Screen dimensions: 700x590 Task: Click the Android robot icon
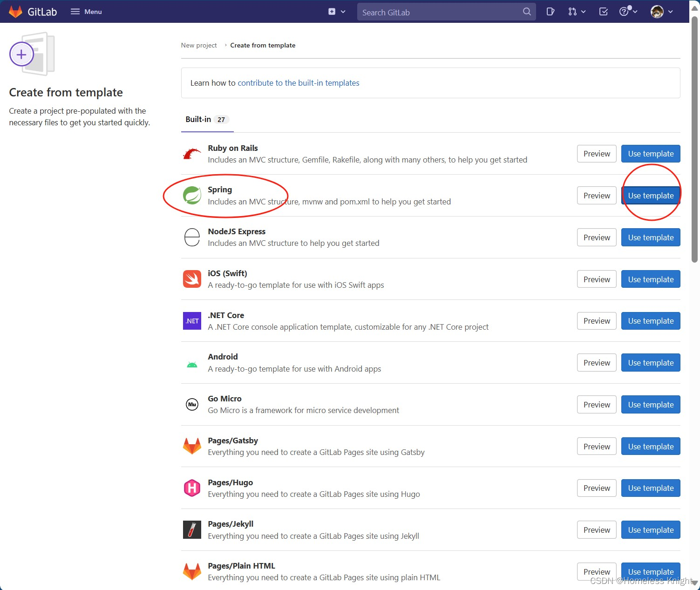[192, 365]
